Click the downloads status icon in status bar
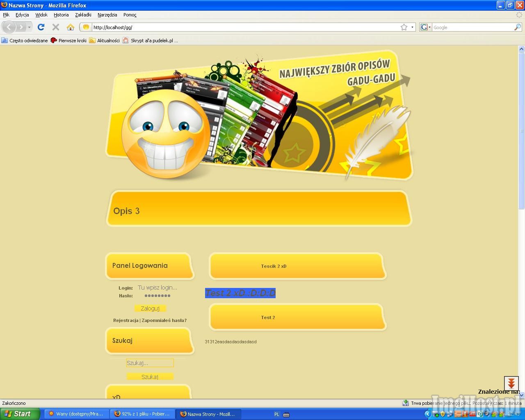This screenshot has height=420, width=525. click(x=405, y=403)
